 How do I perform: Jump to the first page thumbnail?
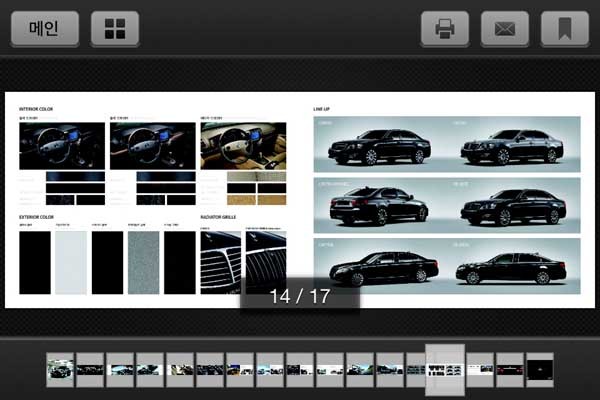tap(60, 369)
